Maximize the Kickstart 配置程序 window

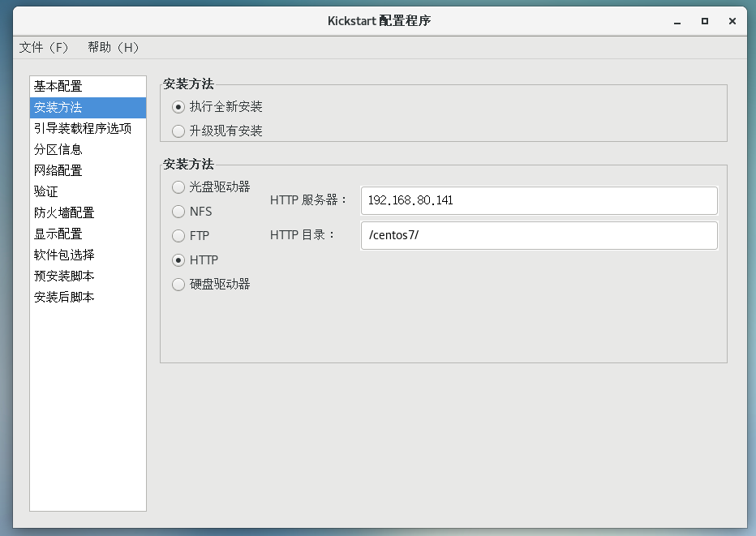[x=705, y=21]
